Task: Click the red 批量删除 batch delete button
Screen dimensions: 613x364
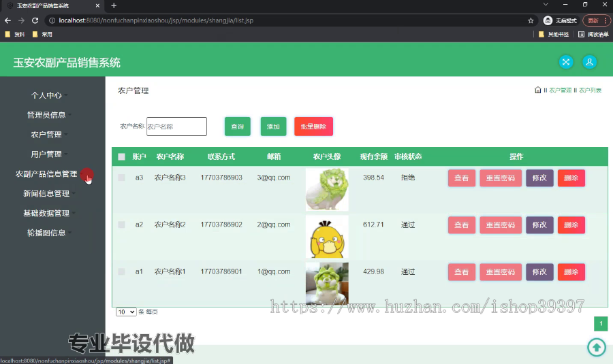Action: point(313,127)
